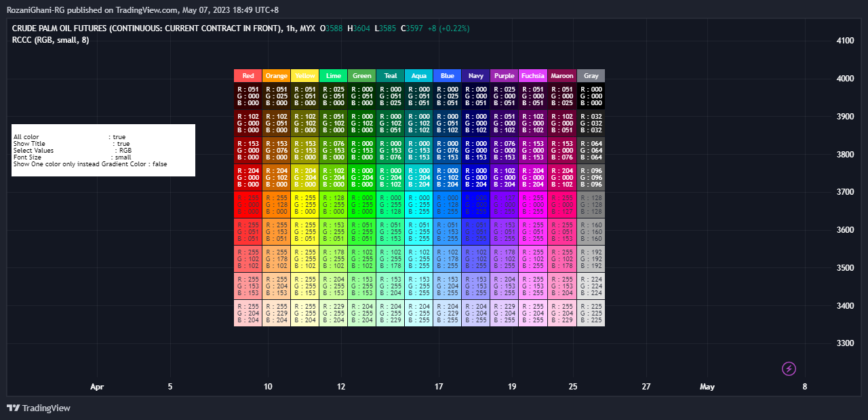Pick the Lime header cell
The width and height of the screenshot is (868, 420).
334,76
